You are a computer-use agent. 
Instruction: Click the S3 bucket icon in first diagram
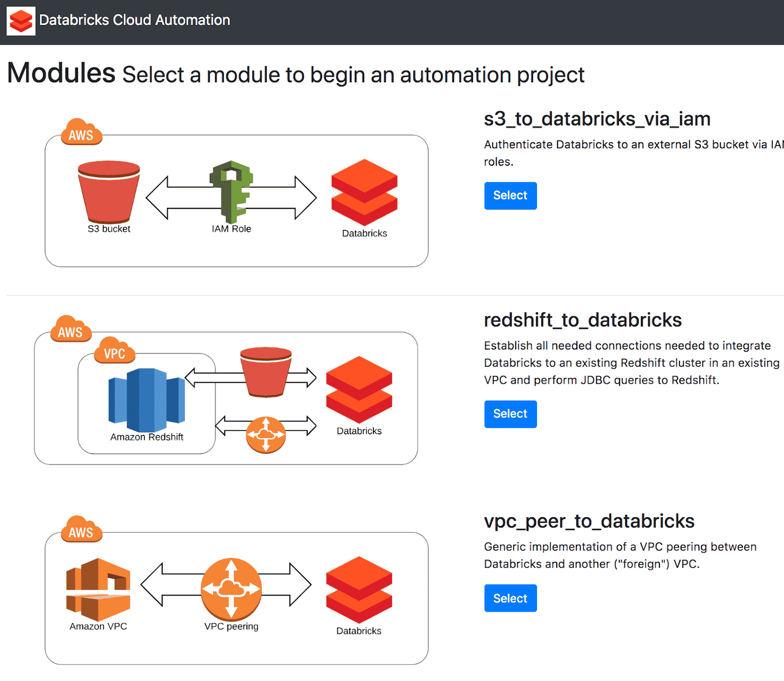[x=109, y=192]
